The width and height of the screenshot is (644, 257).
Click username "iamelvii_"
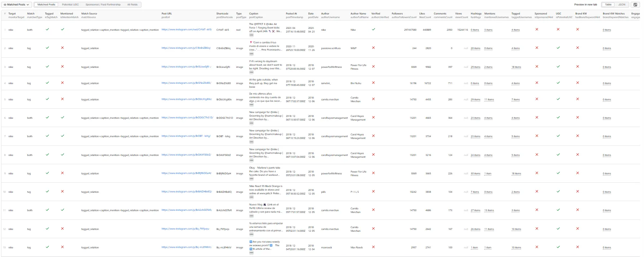pyautogui.click(x=326, y=83)
